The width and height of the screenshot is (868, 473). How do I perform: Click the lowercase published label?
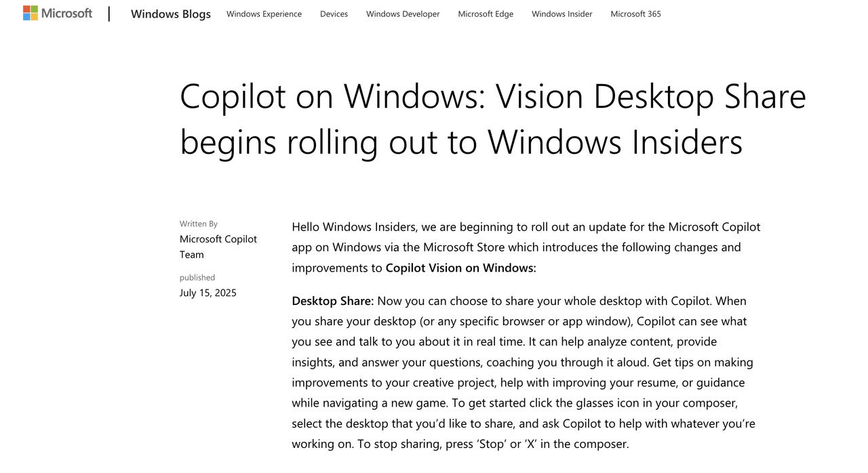[x=197, y=278]
